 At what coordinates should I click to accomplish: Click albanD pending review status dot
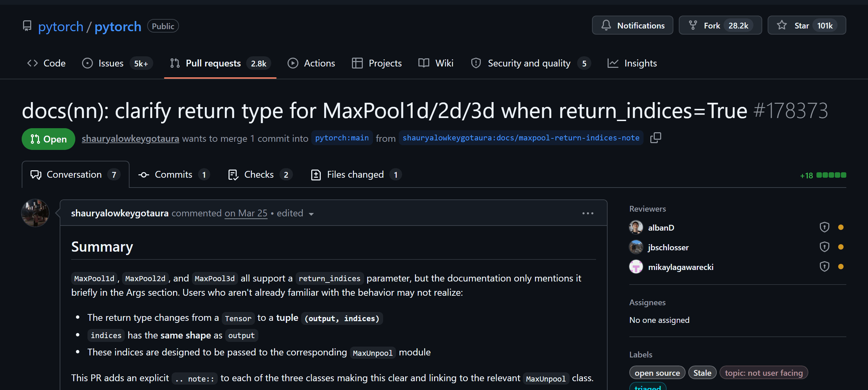pyautogui.click(x=841, y=227)
